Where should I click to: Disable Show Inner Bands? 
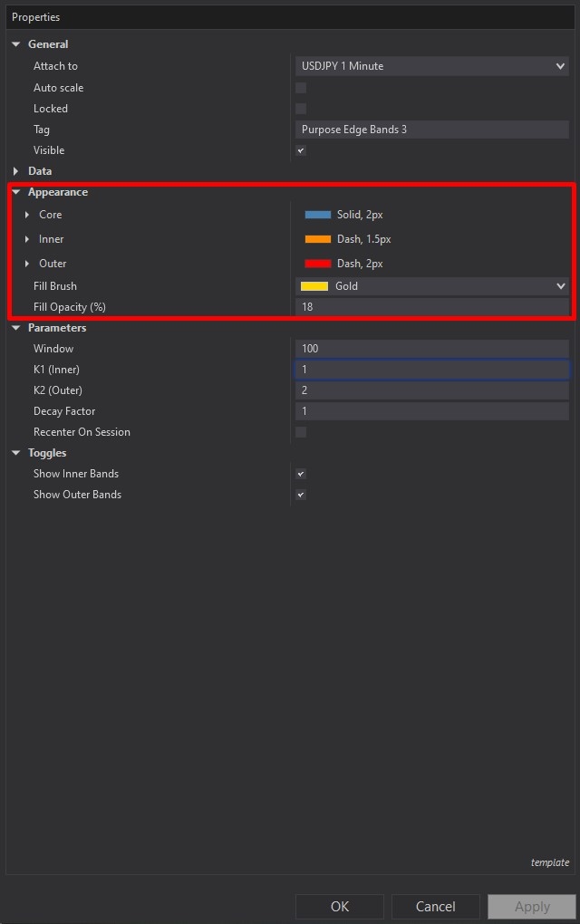click(301, 474)
